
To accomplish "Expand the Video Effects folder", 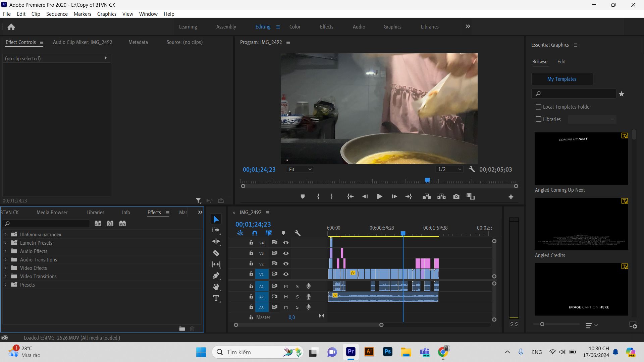I will (x=5, y=268).
